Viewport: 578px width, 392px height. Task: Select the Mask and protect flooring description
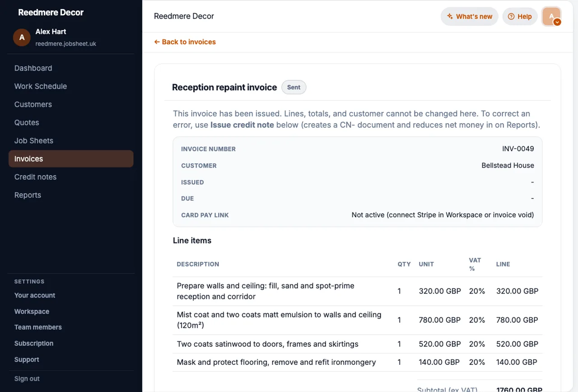point(276,362)
